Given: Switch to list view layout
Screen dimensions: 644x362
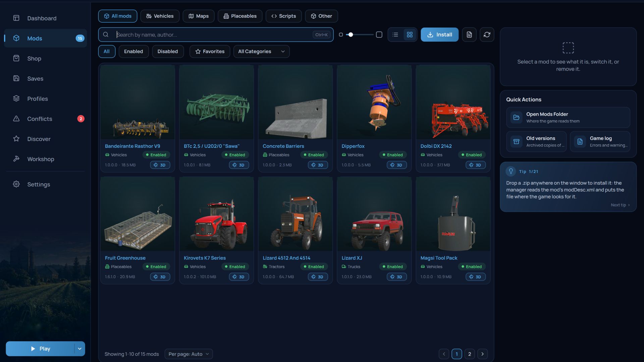Looking at the screenshot, I should coord(395,35).
